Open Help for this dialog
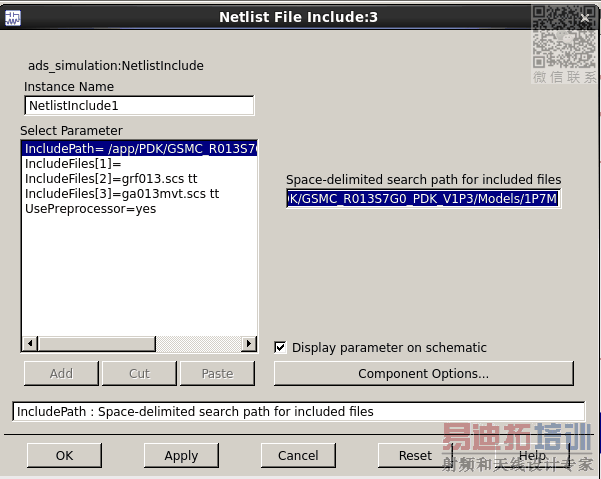 point(532,455)
